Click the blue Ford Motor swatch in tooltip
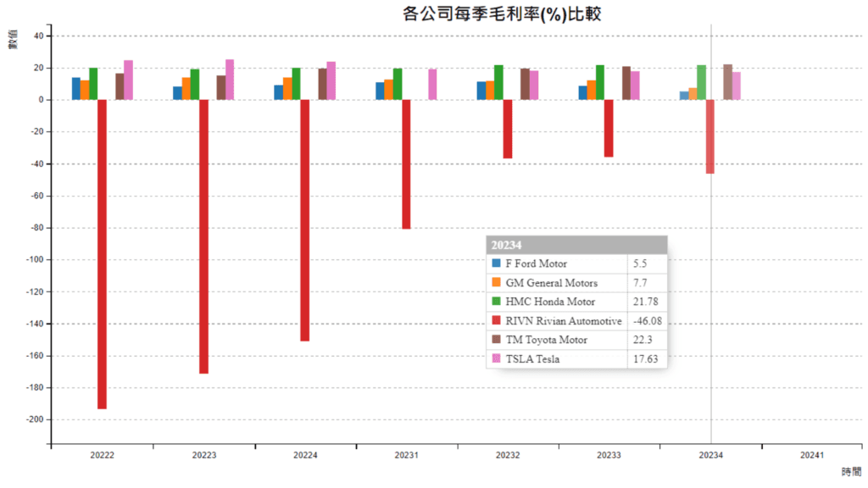 497,263
